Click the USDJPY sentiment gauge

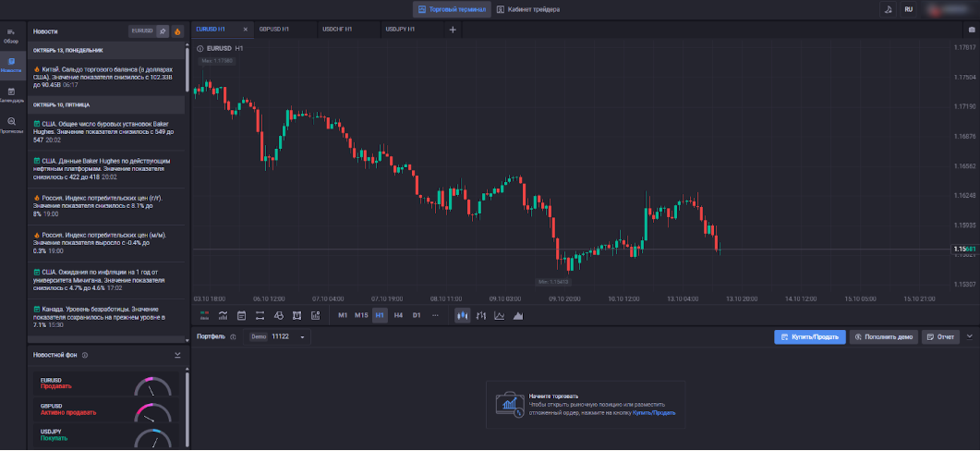(152, 436)
